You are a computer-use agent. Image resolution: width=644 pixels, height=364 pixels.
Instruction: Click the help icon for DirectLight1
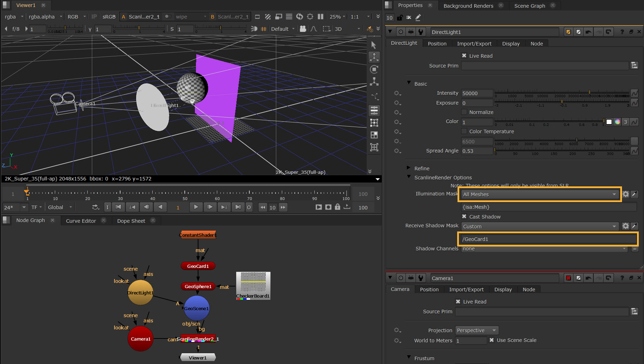pos(622,32)
